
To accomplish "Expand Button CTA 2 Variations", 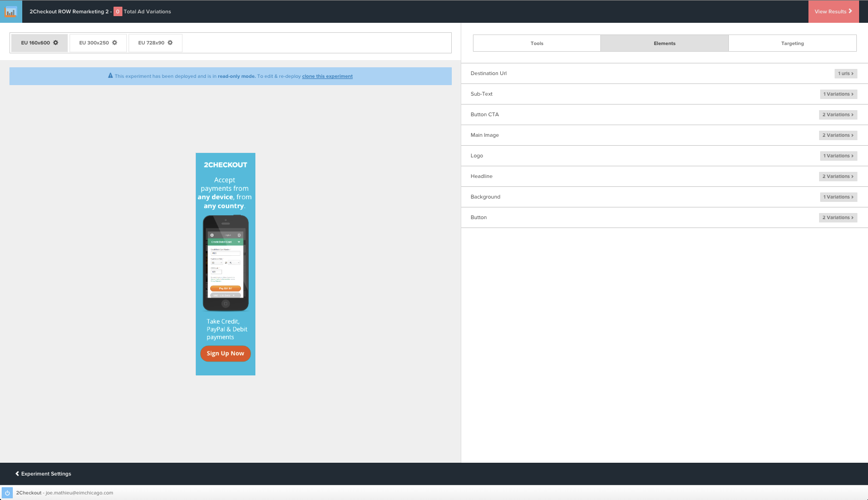I will click(838, 115).
